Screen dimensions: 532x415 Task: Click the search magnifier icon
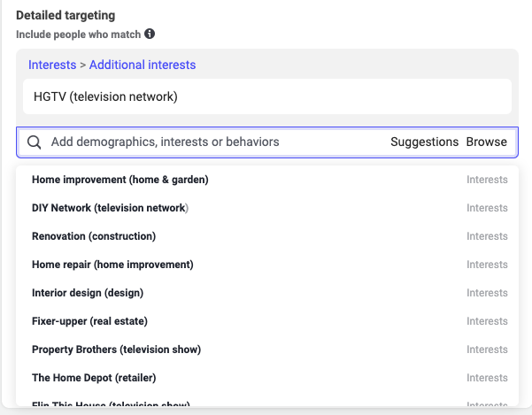(x=35, y=142)
